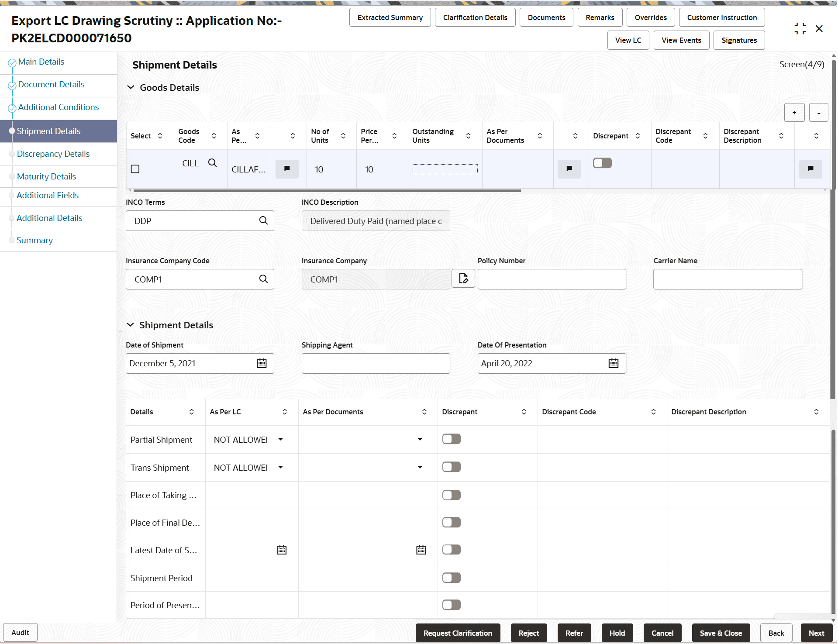Collapse the Shipment Details section chevron
This screenshot has height=644, width=838.
(131, 325)
